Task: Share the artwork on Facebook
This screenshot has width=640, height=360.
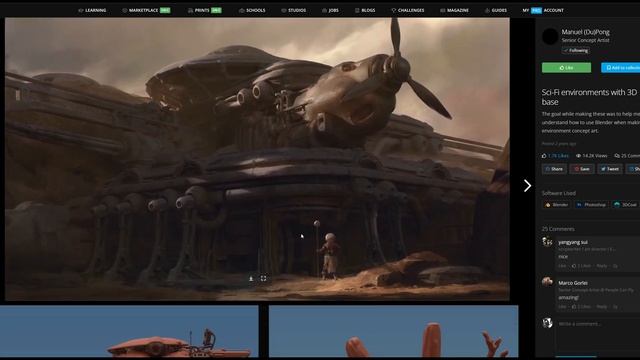Action: coord(554,169)
